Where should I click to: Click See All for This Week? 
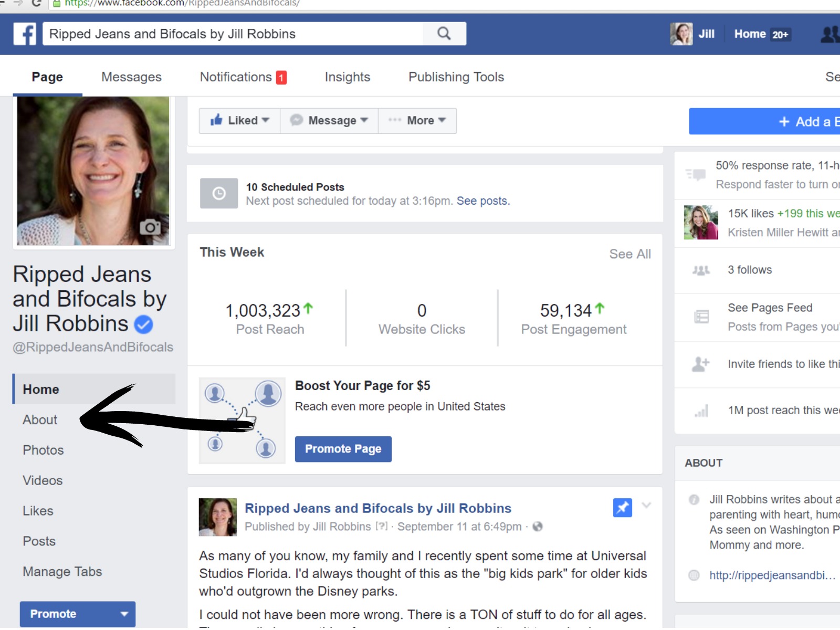(630, 254)
